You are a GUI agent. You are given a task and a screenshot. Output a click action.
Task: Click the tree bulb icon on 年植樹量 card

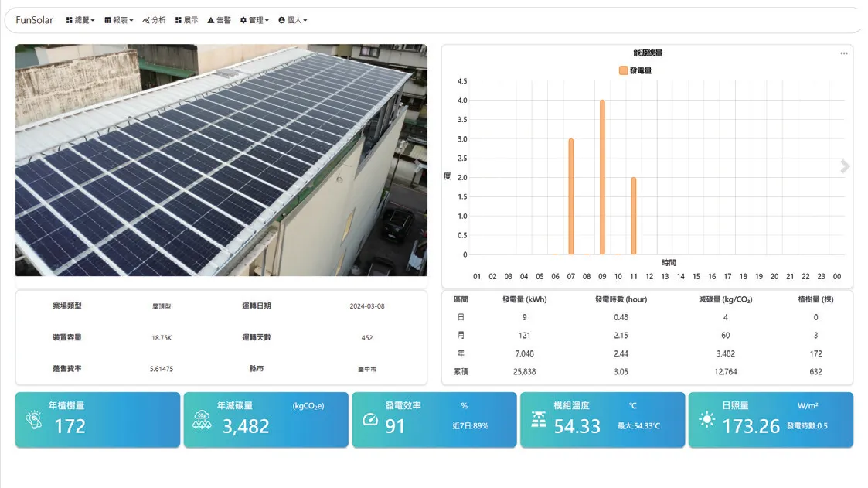(34, 420)
